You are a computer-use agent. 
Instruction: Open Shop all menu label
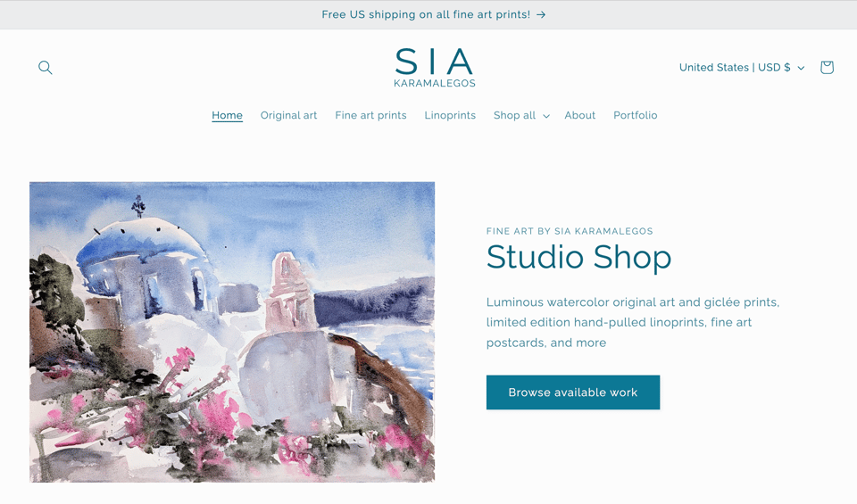(x=514, y=115)
